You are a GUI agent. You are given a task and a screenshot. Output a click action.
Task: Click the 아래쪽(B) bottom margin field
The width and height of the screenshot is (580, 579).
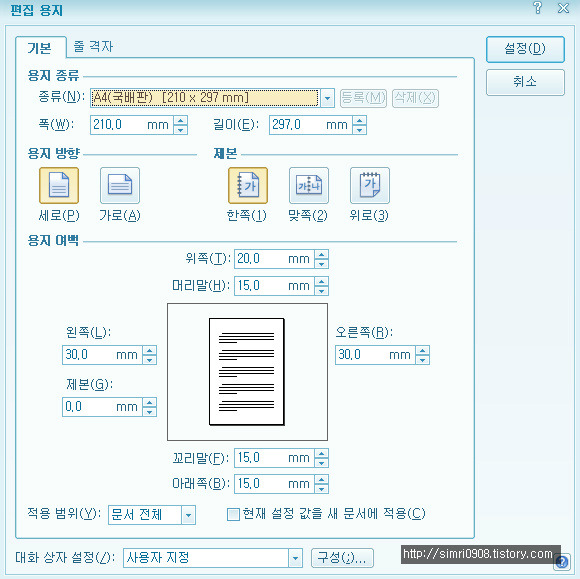tap(274, 484)
